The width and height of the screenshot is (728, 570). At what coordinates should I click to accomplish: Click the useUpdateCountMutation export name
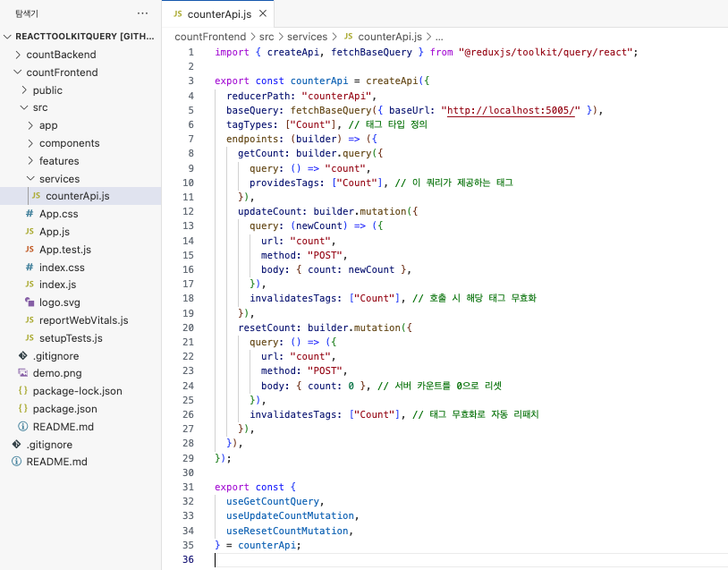pos(290,515)
